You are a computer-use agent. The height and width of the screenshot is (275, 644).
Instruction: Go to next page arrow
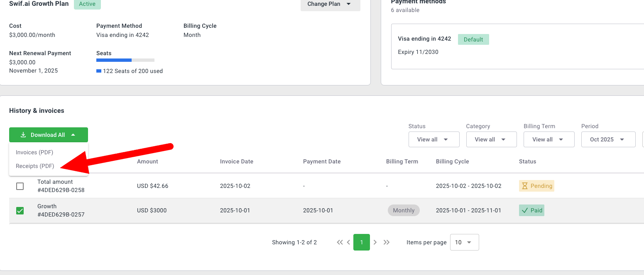point(375,242)
